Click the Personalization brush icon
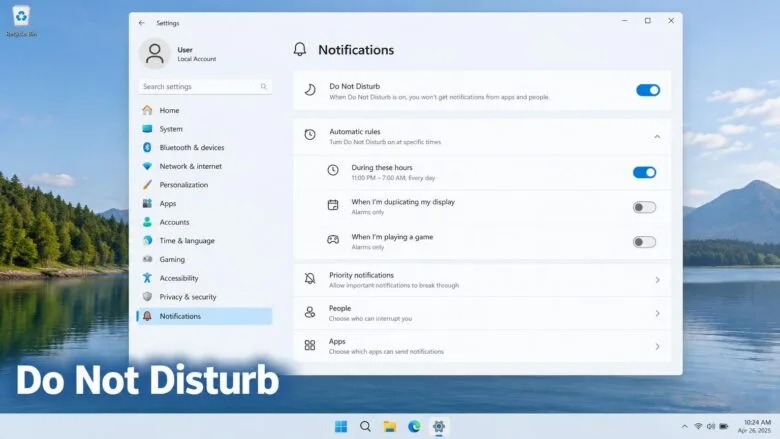780x439 pixels. [x=147, y=184]
